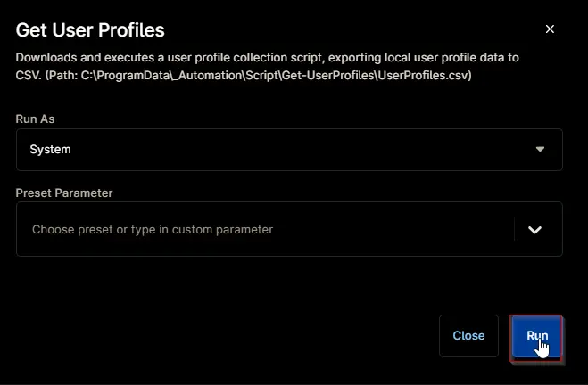The height and width of the screenshot is (385, 588).
Task: Click the Run As label
Action: pos(35,119)
